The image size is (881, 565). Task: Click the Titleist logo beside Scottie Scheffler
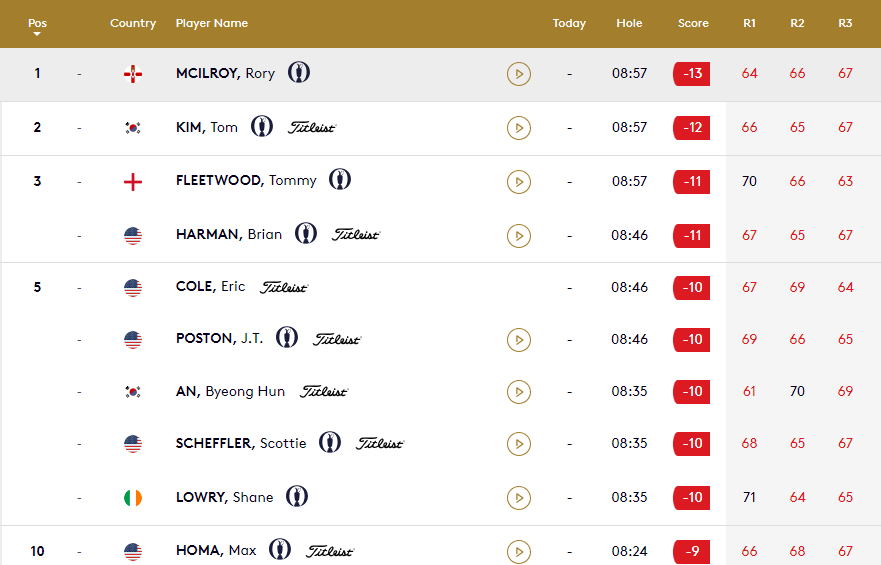380,444
